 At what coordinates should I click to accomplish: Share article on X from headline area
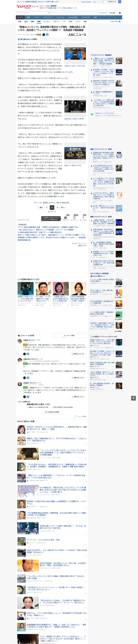tap(44, 35)
